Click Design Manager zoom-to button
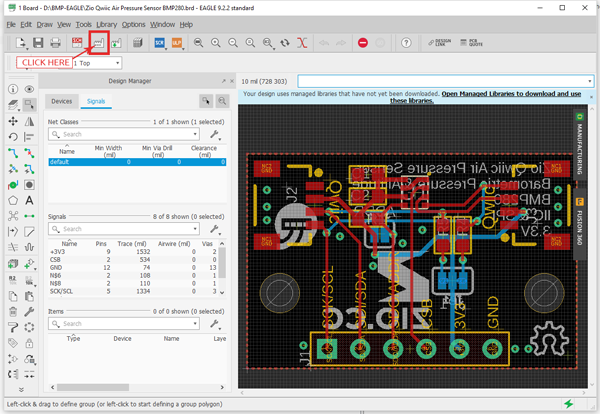The height and width of the screenshot is (414, 600). click(222, 101)
